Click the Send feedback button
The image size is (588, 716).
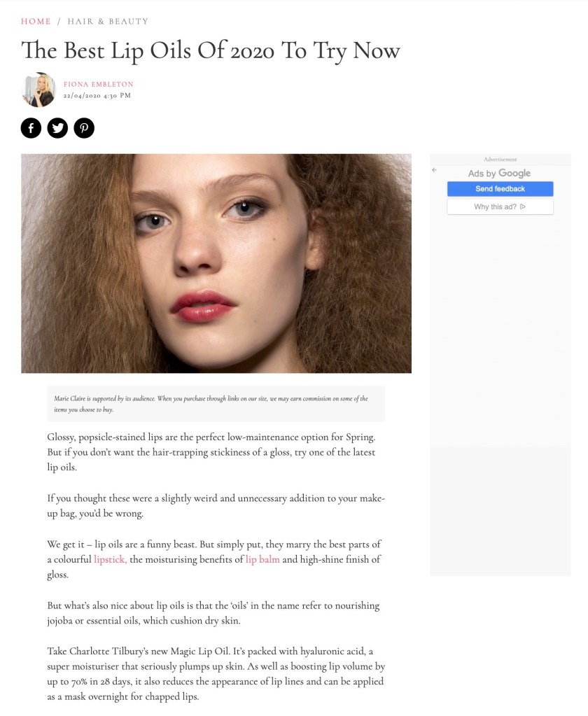pyautogui.click(x=500, y=188)
